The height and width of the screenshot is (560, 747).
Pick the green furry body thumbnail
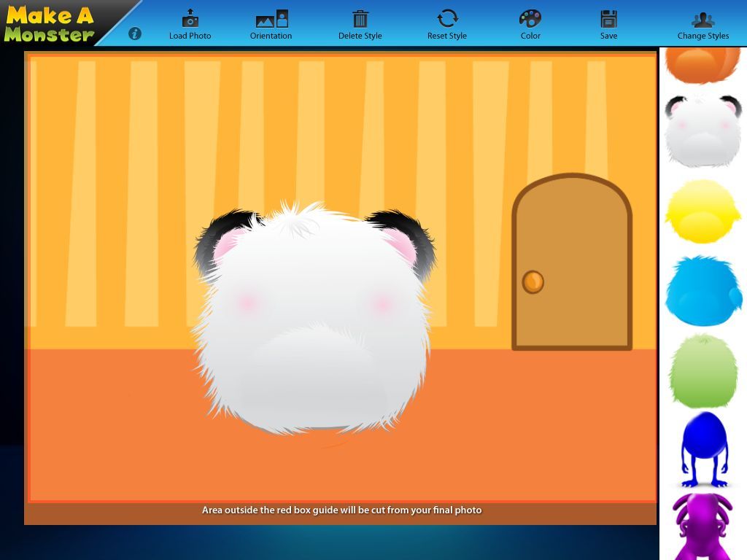(x=703, y=371)
